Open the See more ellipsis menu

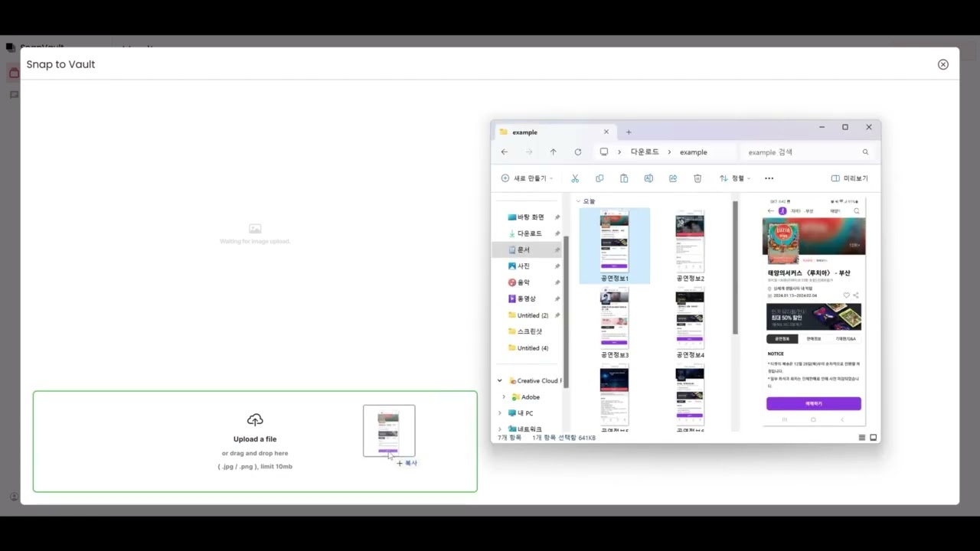pos(769,178)
